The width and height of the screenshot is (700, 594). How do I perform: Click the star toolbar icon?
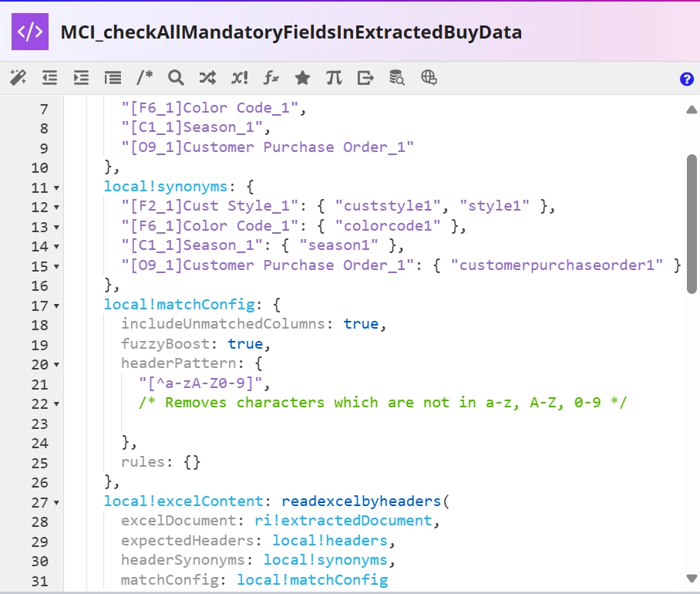coord(303,78)
